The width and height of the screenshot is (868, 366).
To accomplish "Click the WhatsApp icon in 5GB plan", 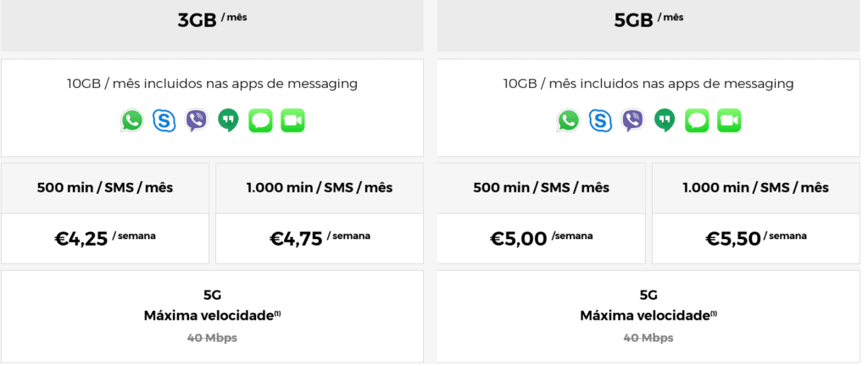I will pos(568,120).
